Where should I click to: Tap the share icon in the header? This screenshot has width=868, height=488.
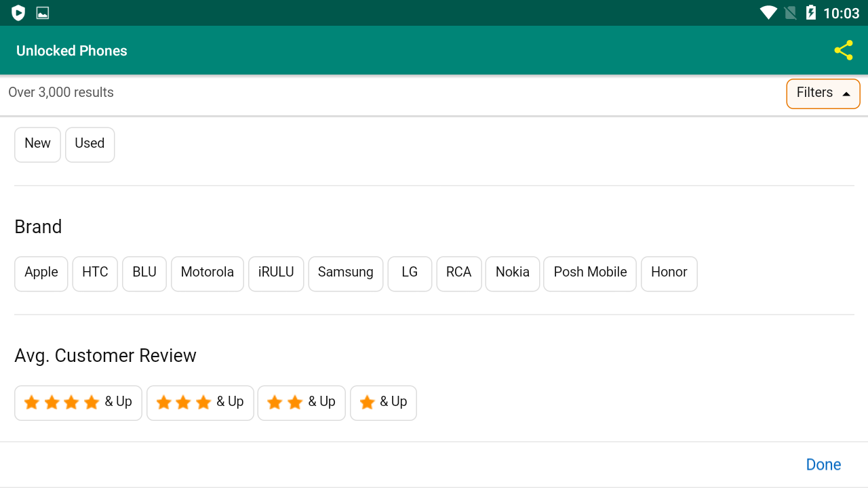pos(844,50)
